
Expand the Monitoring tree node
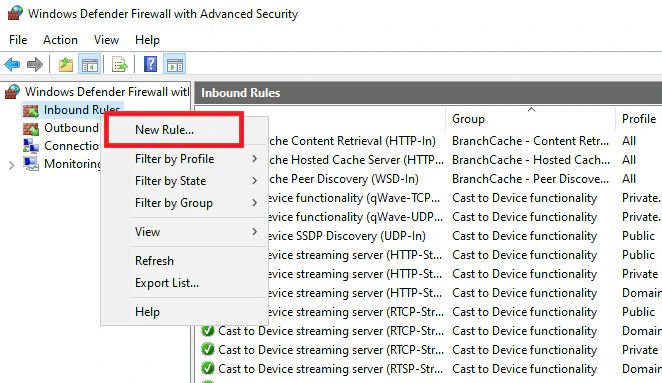(11, 165)
